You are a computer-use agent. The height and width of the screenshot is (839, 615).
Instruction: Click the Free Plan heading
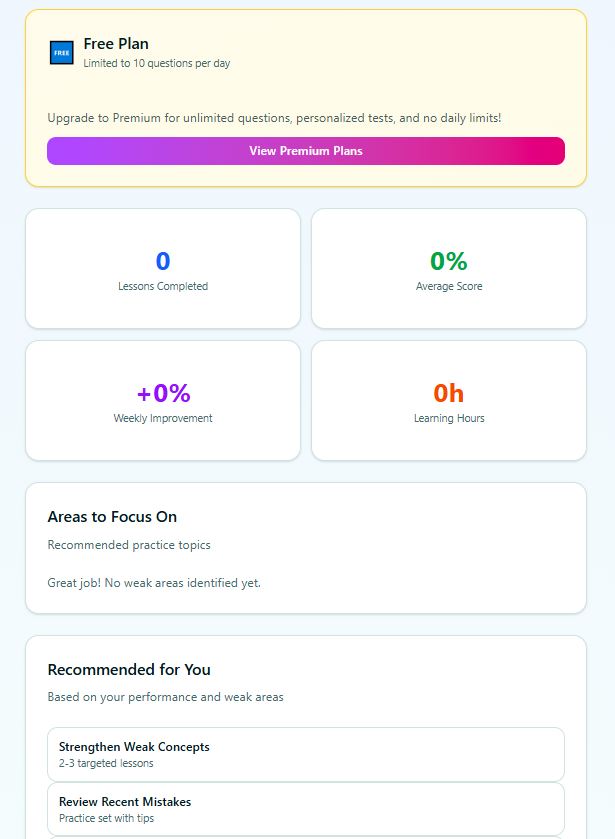[116, 44]
